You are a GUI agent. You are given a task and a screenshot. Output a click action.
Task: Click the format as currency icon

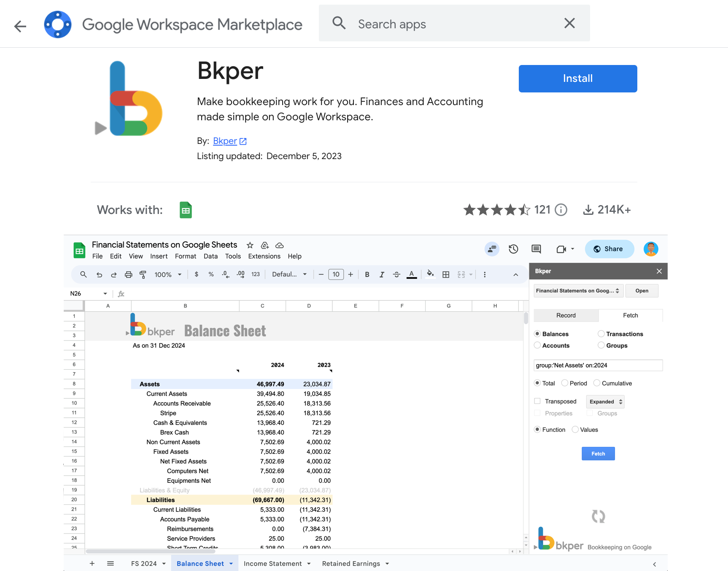pos(197,274)
